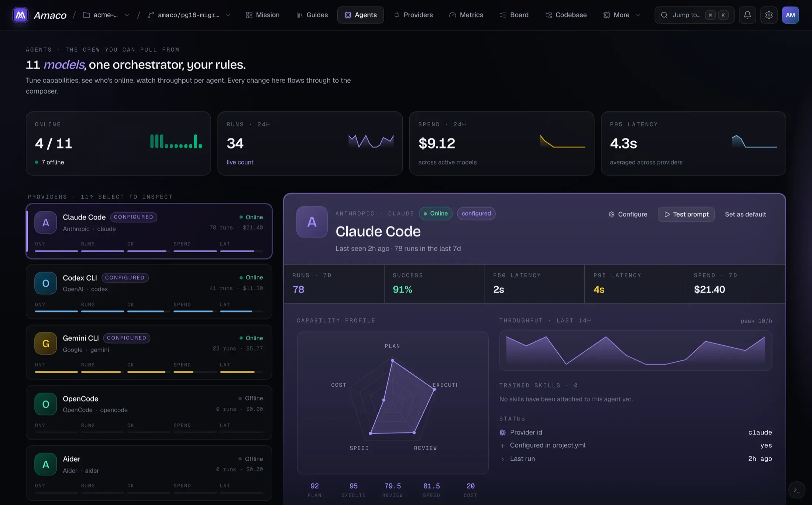812x505 pixels.
Task: Open the AM user avatar menu
Action: pos(790,15)
